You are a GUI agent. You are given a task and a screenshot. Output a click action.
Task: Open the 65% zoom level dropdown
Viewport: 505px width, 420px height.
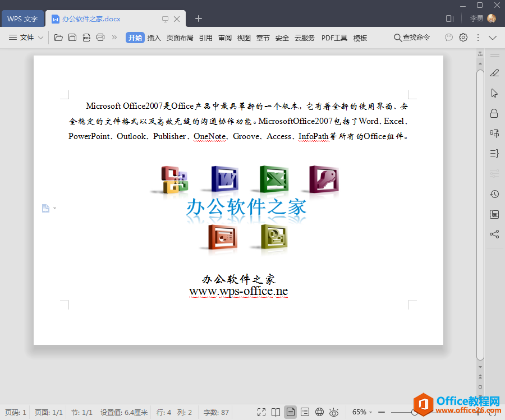click(x=362, y=412)
